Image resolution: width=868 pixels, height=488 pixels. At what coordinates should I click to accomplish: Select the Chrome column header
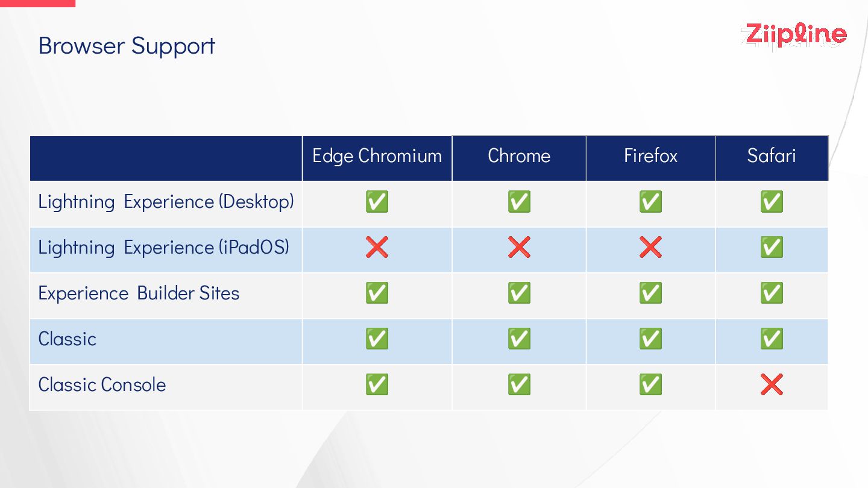(x=519, y=156)
